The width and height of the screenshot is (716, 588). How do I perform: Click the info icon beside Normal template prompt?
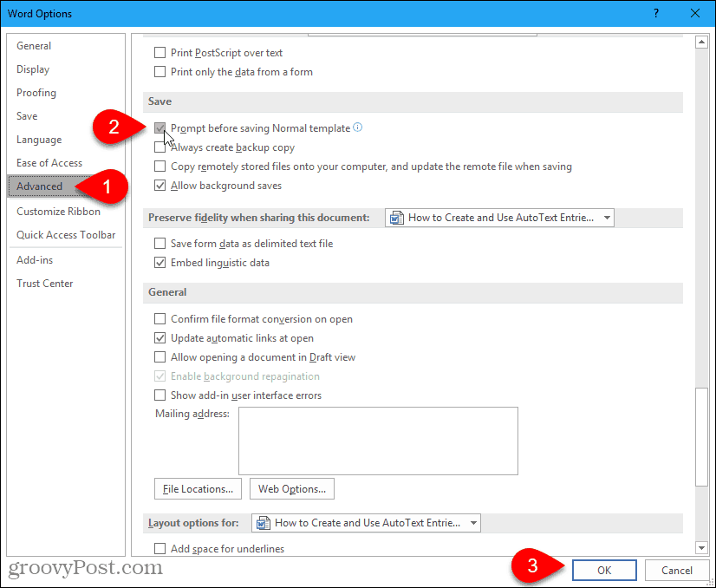pyautogui.click(x=358, y=127)
